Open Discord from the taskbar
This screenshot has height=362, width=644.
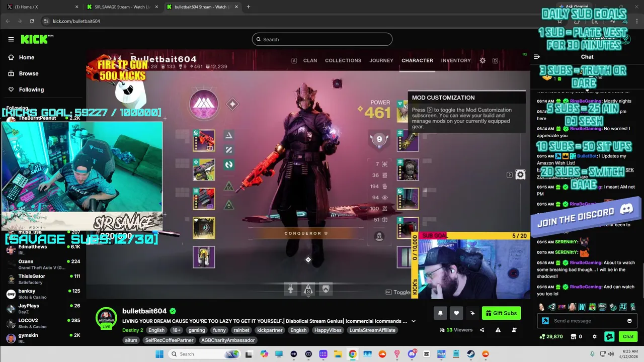click(x=412, y=354)
